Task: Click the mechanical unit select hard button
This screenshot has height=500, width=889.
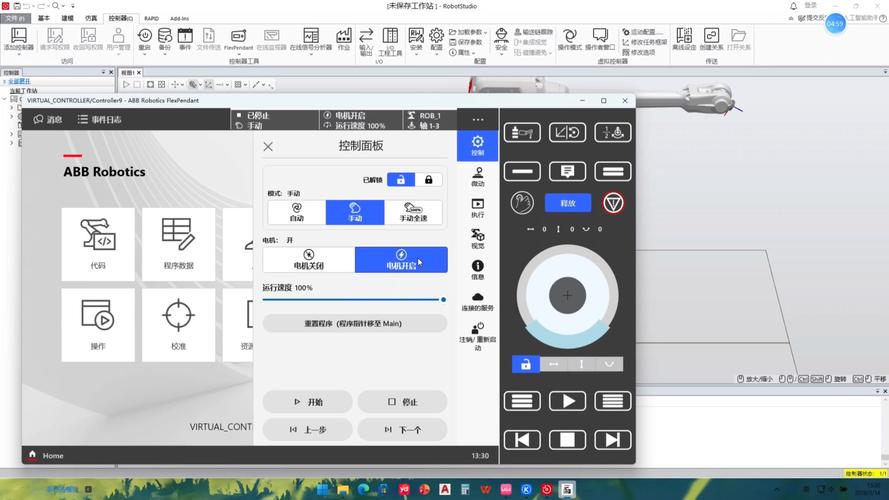Action: pyautogui.click(x=522, y=133)
